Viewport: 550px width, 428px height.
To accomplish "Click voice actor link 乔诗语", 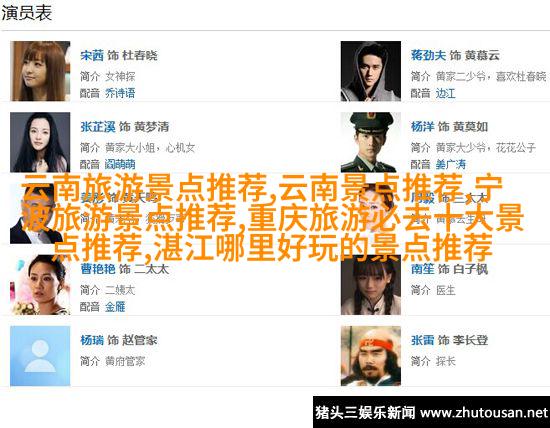I will click(120, 93).
